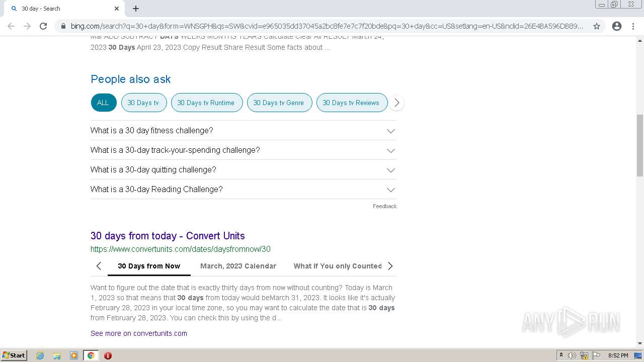Show hidden tray icons arrow
This screenshot has height=362, width=644.
pos(561,355)
